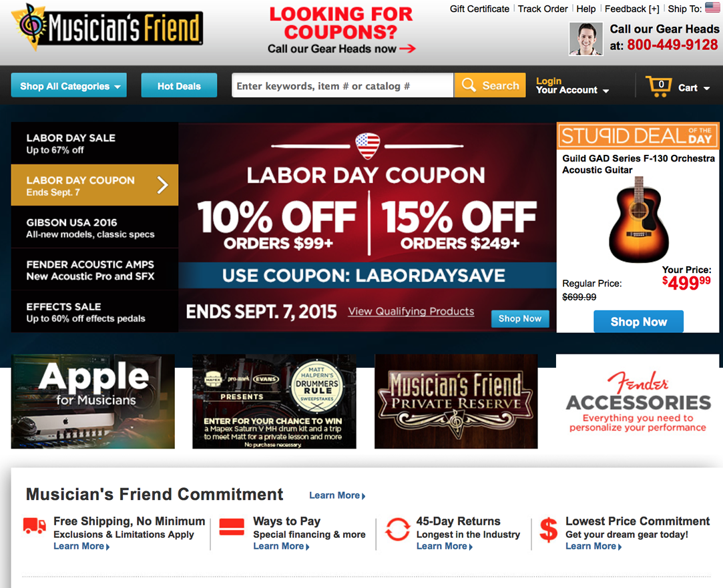Viewport: 723px width, 588px height.
Task: Focus the keyword search input field
Action: (342, 85)
